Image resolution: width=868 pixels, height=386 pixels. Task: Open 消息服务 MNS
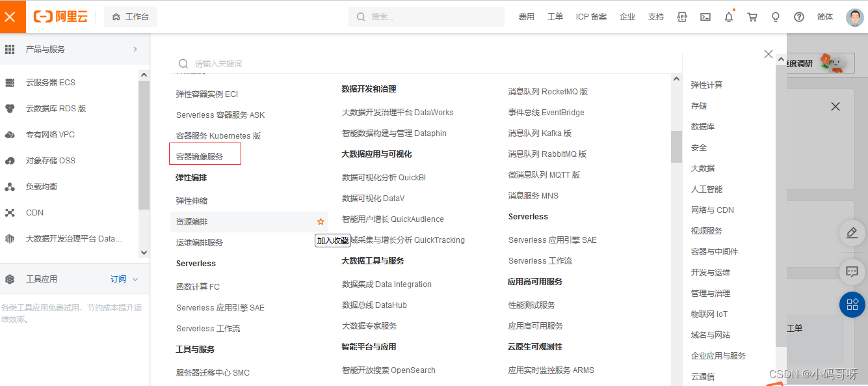click(x=533, y=196)
